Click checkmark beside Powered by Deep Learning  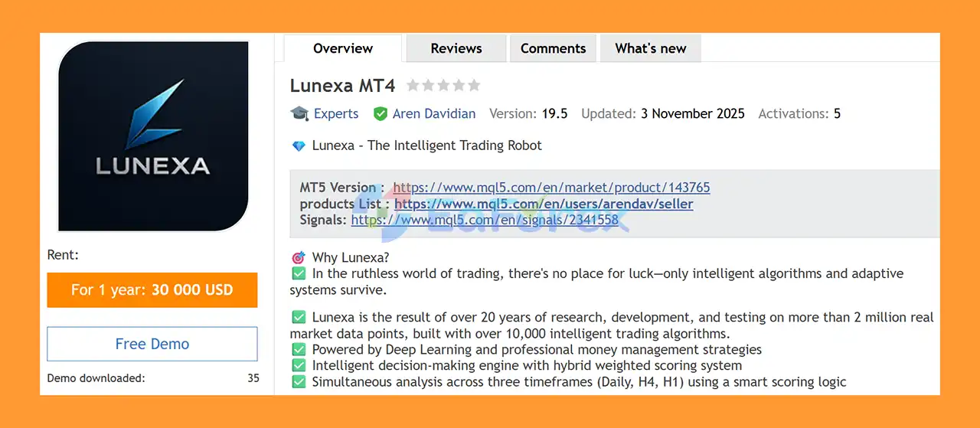click(299, 350)
